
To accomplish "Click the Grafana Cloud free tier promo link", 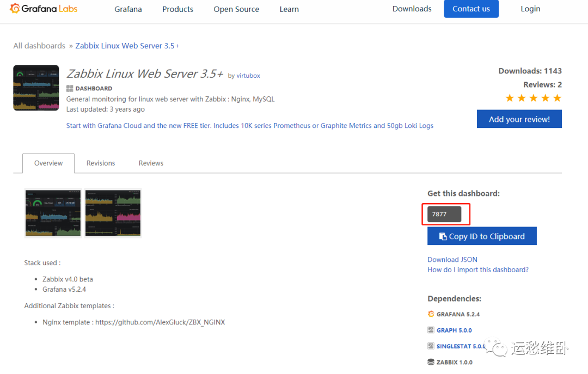I will pyautogui.click(x=250, y=126).
